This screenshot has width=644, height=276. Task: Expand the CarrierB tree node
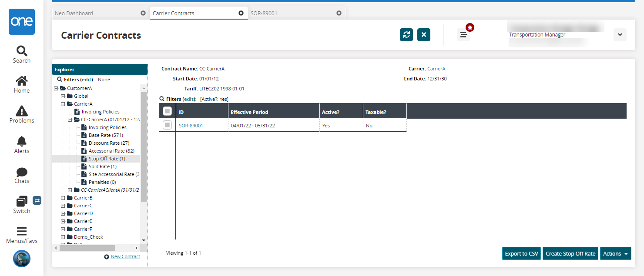tap(63, 198)
